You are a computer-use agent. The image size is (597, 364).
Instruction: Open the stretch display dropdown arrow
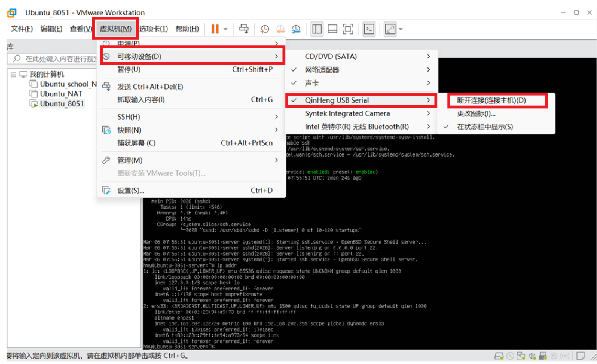pos(401,29)
